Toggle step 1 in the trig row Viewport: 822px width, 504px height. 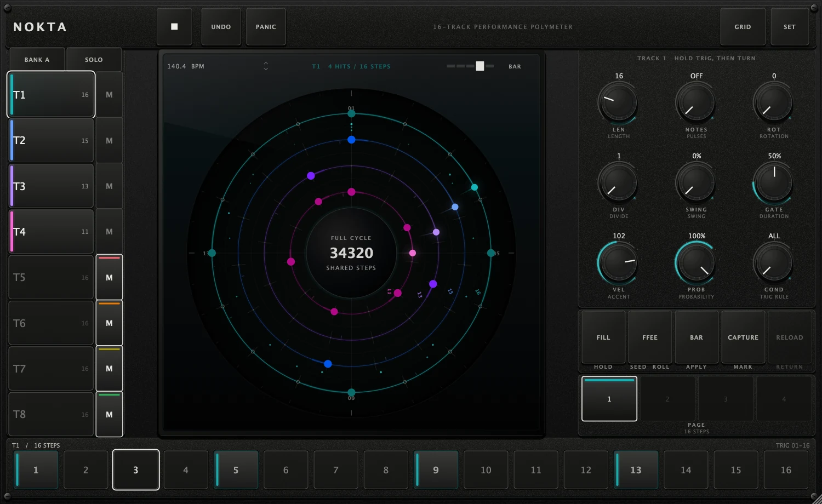36,470
